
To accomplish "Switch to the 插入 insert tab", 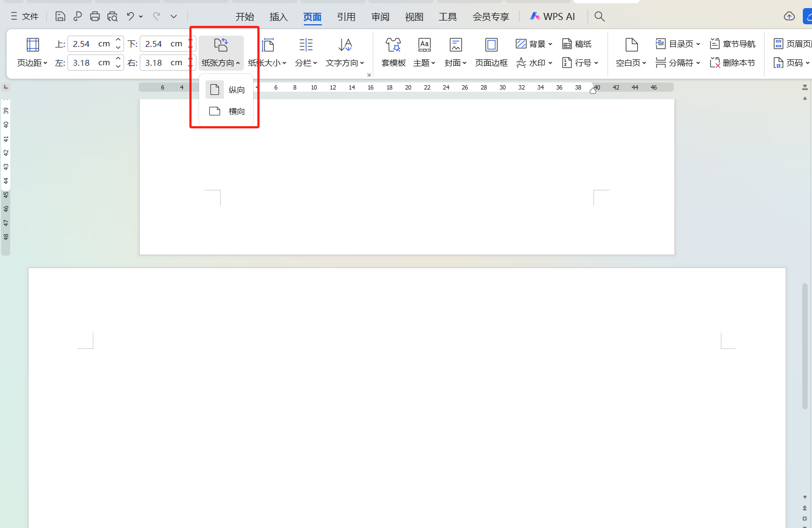I will (278, 17).
